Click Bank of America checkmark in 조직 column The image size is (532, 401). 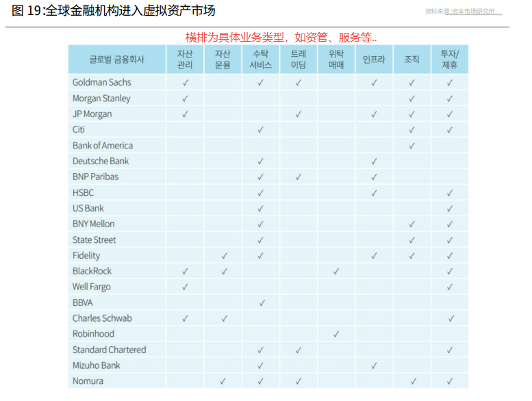click(x=411, y=146)
